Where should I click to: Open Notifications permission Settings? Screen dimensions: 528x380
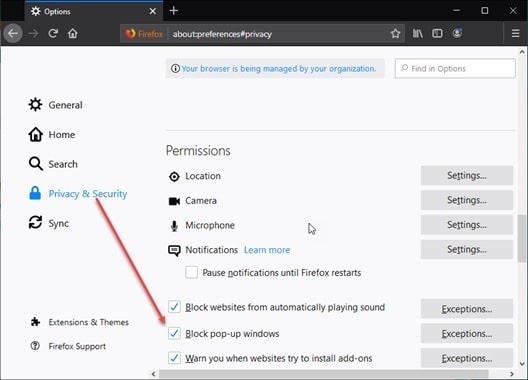coord(467,249)
